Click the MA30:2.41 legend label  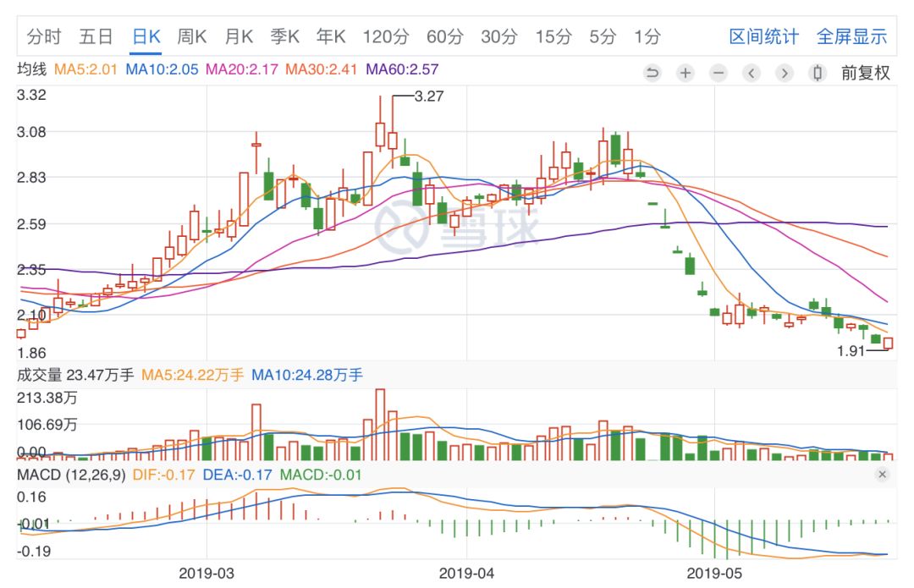322,69
